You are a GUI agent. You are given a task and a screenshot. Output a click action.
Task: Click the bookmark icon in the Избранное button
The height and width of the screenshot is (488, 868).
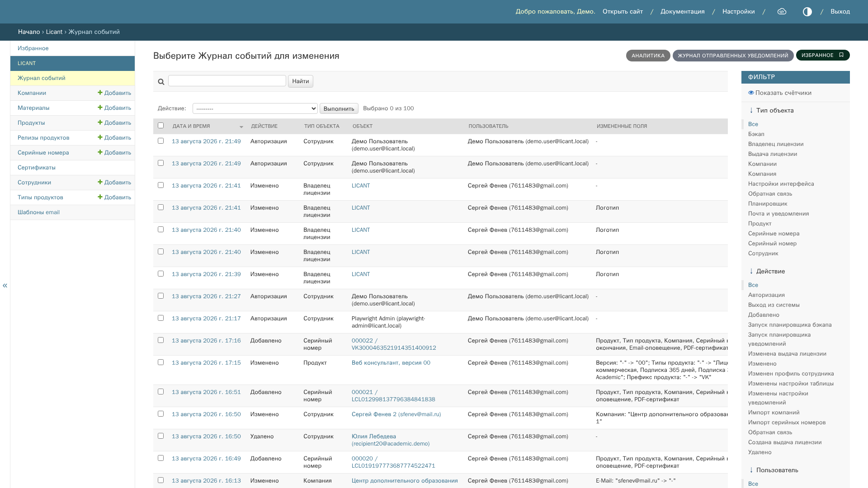(841, 55)
